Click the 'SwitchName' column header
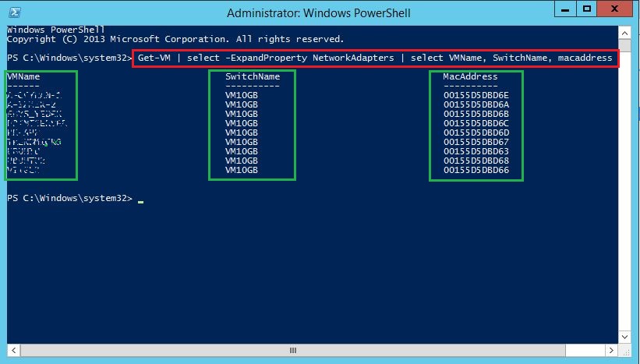 (x=253, y=76)
